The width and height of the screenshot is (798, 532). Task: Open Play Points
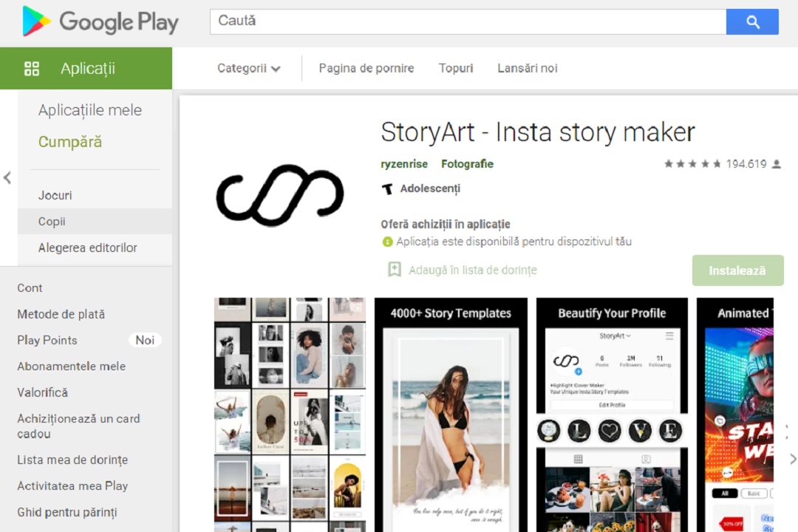[47, 340]
